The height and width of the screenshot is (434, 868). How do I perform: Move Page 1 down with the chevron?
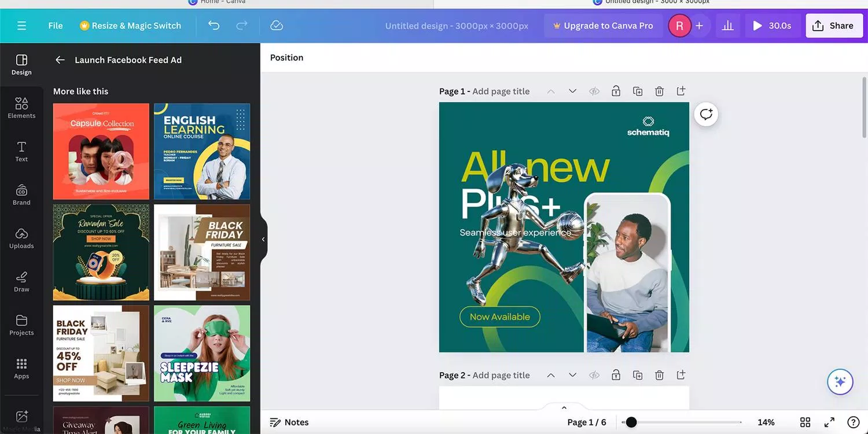[572, 91]
